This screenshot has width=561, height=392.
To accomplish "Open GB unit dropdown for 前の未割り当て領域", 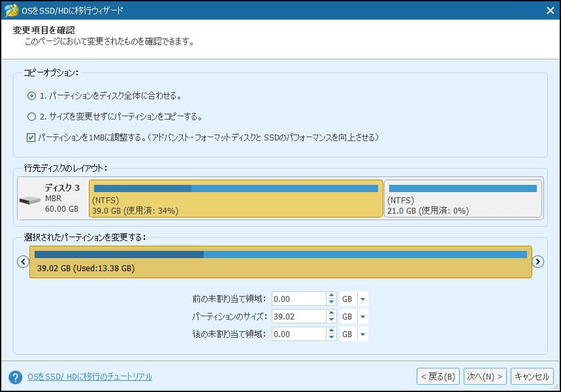I will point(361,298).
